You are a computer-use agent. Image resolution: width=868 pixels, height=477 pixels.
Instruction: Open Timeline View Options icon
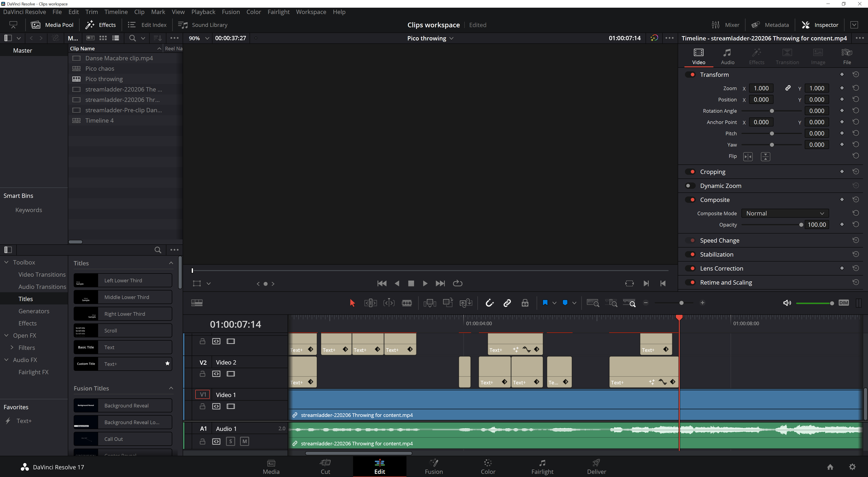[197, 303]
